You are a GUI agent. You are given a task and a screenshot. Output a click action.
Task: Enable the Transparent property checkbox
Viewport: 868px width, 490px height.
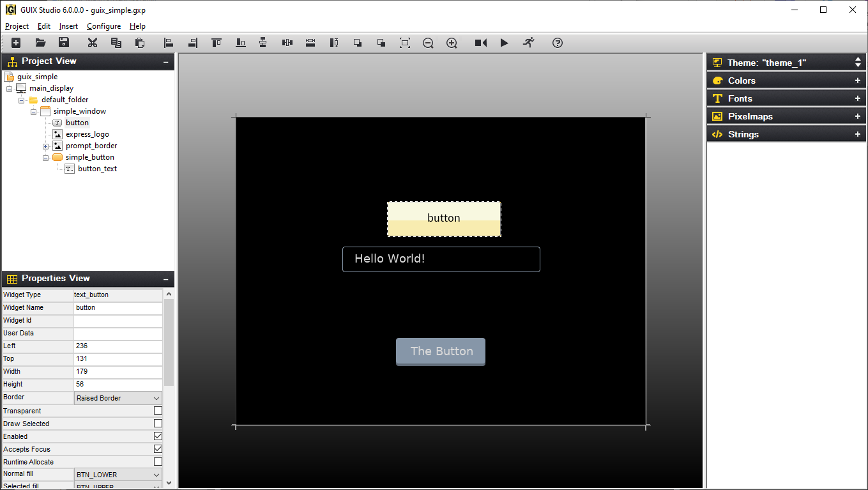158,411
